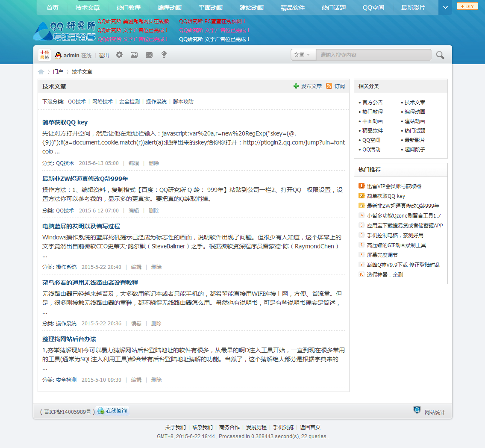
Task: Click the 门户 breadcrumb link
Action: (58, 72)
